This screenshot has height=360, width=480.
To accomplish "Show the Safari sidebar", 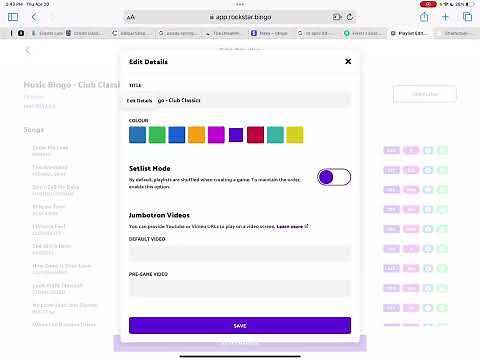I will pos(13,17).
